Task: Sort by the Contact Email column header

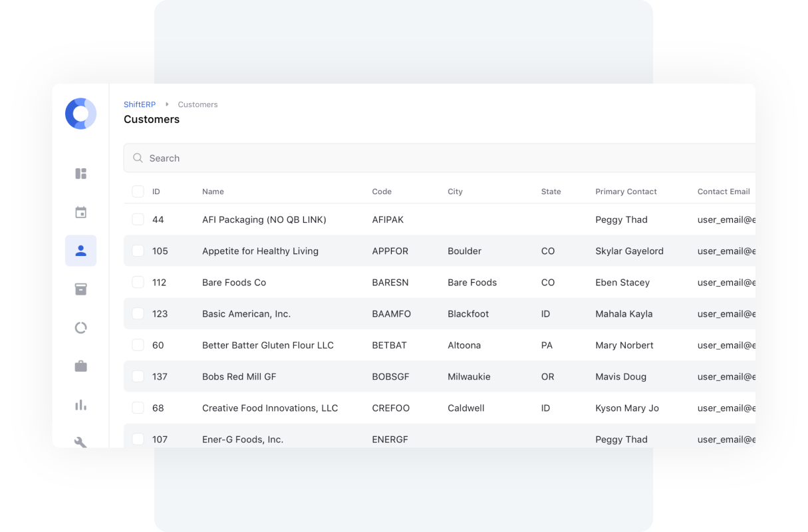Action: (724, 192)
